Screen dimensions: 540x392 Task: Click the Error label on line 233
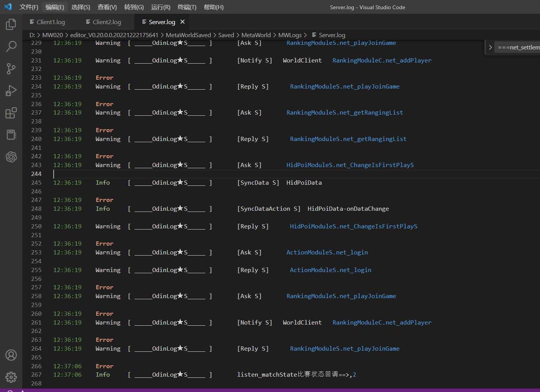coord(105,78)
